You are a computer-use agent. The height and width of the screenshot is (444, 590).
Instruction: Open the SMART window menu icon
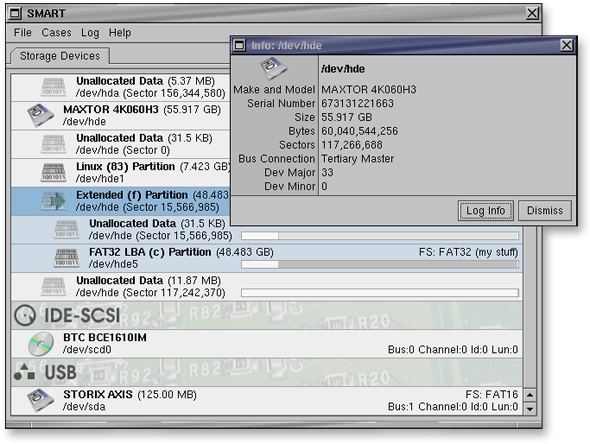15,14
